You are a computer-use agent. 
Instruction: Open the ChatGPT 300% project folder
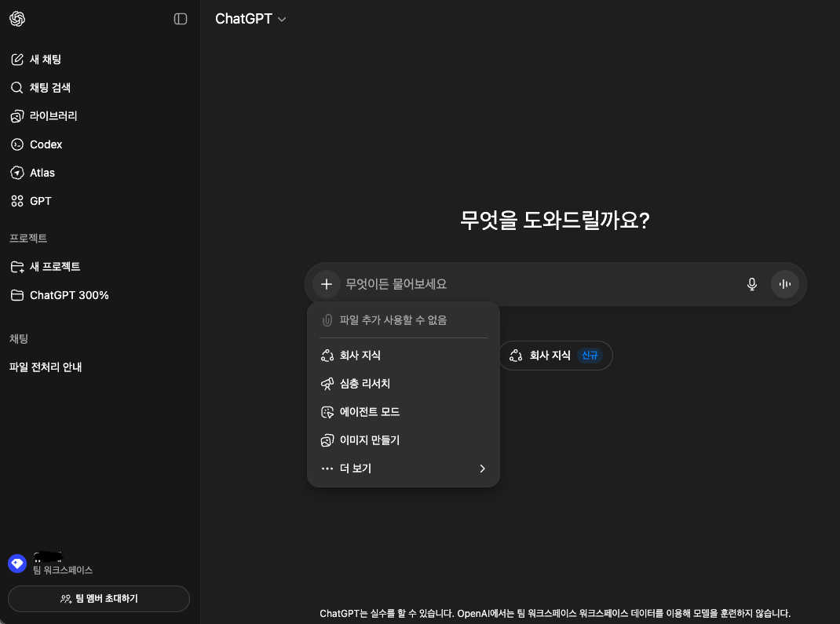click(60, 295)
